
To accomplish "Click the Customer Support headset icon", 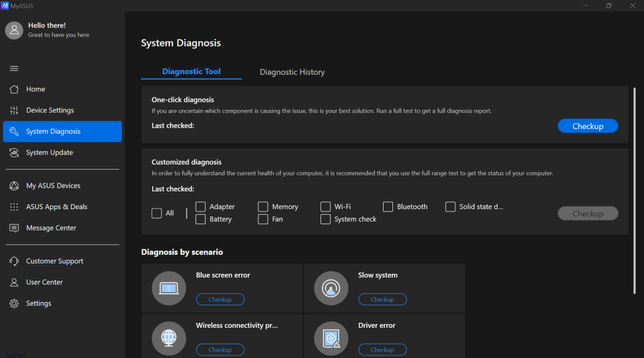I will (14, 261).
